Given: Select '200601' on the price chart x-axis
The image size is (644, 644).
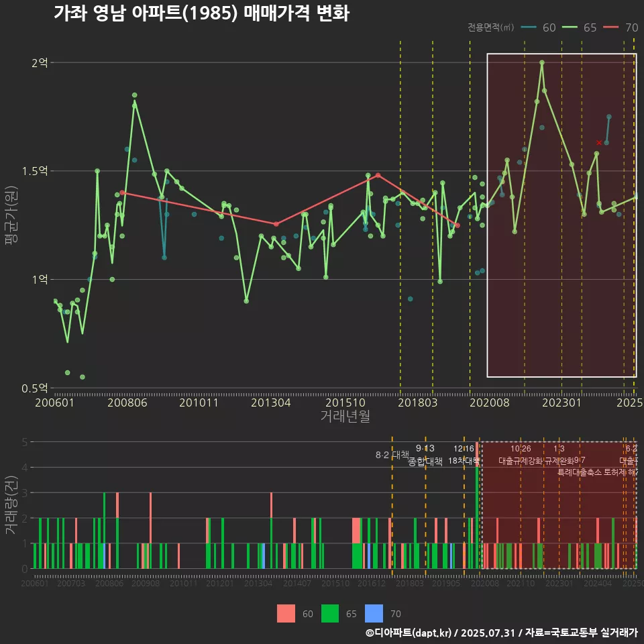Looking at the screenshot, I should click(x=54, y=402).
